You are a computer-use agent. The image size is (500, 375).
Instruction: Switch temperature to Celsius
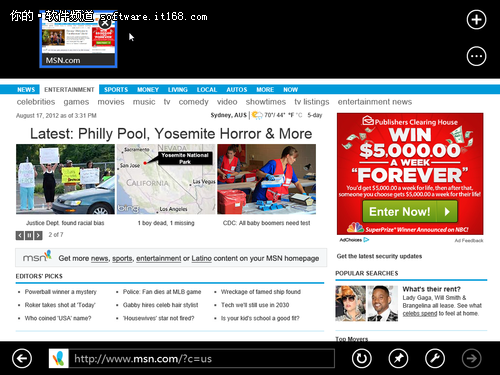pos(299,115)
